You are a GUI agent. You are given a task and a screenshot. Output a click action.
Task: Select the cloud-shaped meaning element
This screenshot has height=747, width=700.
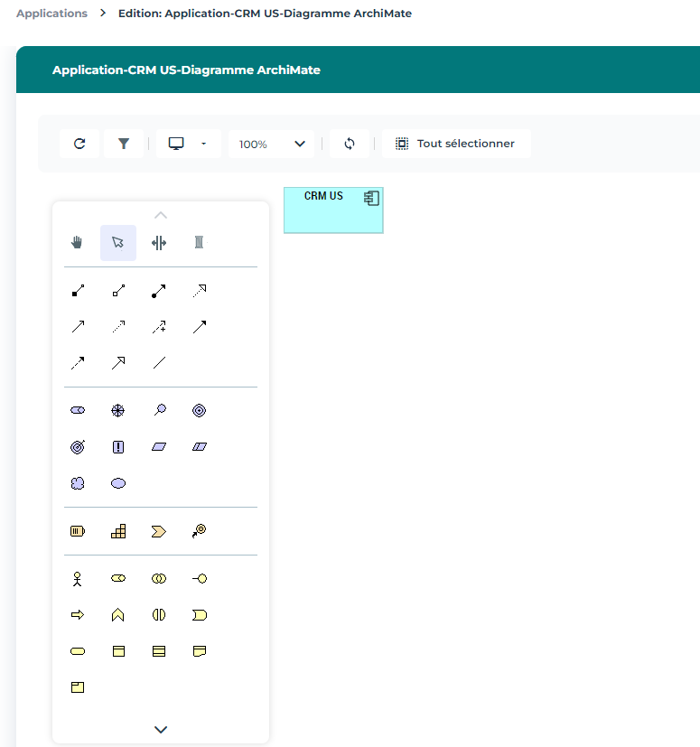click(x=78, y=483)
